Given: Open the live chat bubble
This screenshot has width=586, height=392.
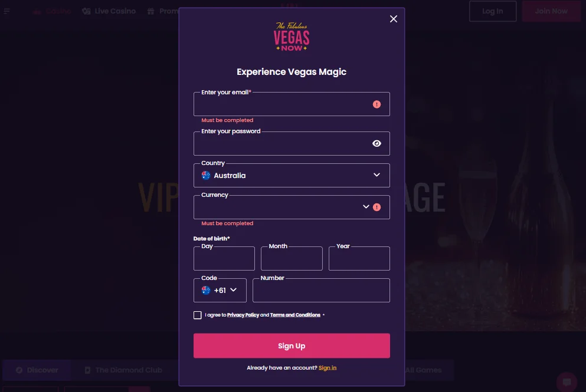Looking at the screenshot, I should (x=567, y=382).
